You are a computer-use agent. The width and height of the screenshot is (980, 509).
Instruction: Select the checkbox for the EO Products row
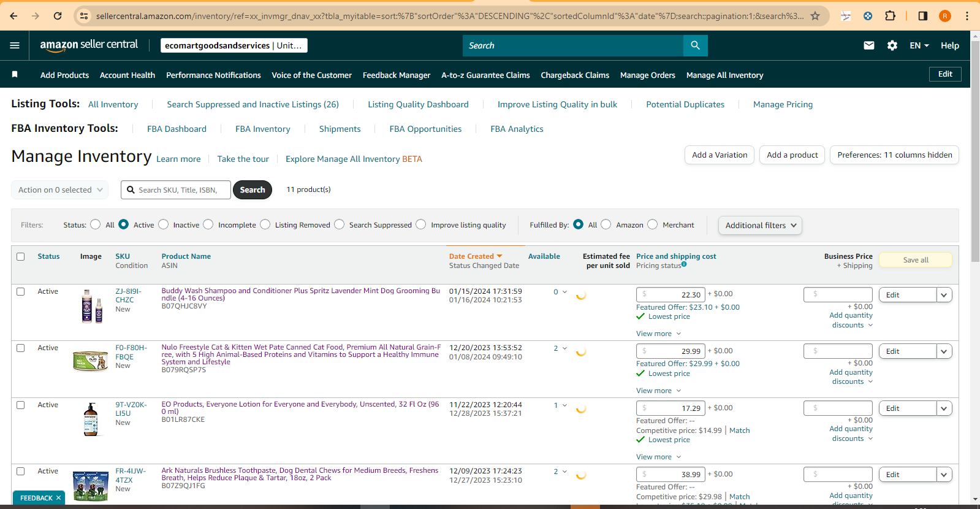click(x=21, y=405)
